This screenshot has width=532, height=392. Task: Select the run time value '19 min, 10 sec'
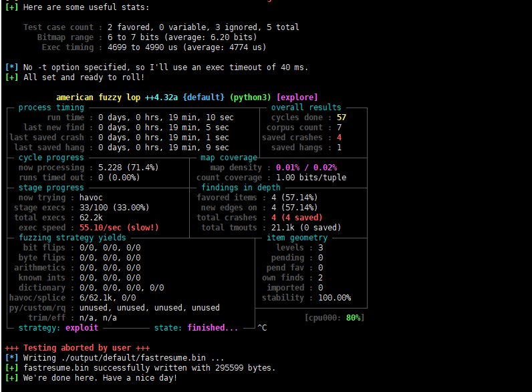click(201, 118)
